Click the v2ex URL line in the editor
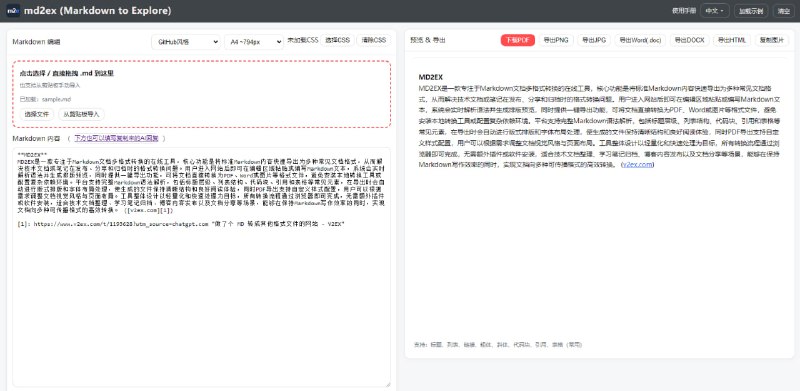 click(x=181, y=224)
